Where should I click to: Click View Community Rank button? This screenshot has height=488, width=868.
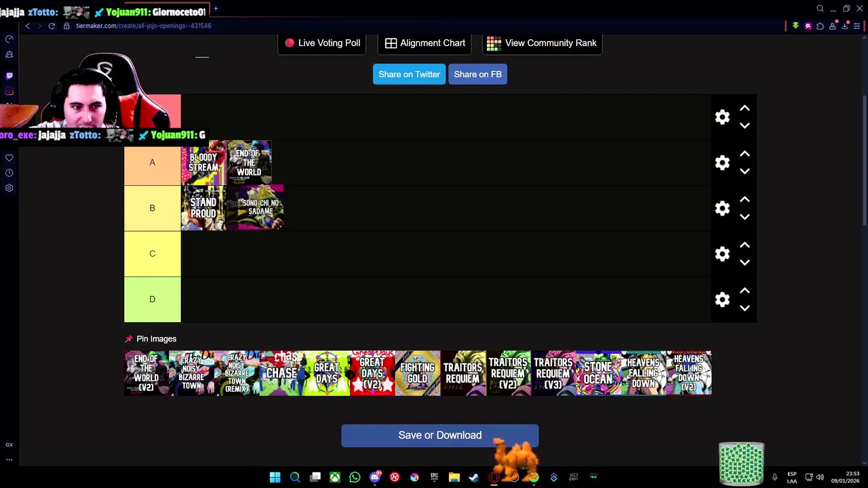tap(542, 43)
